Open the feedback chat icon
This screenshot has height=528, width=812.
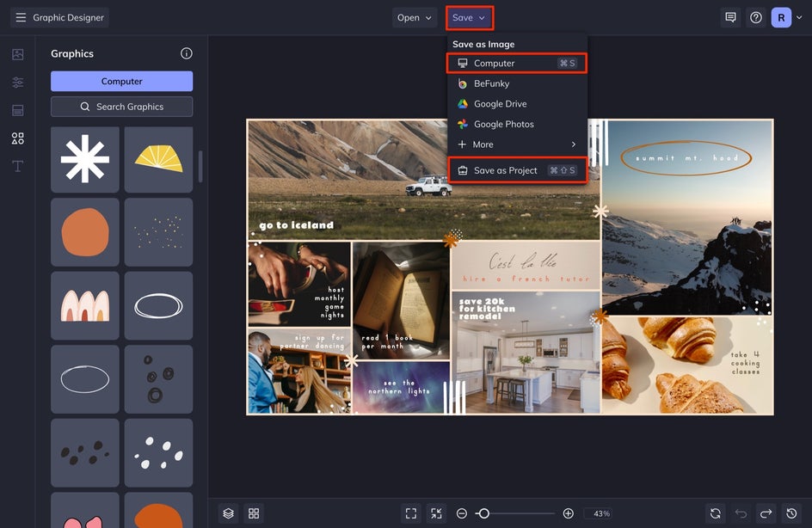point(730,17)
